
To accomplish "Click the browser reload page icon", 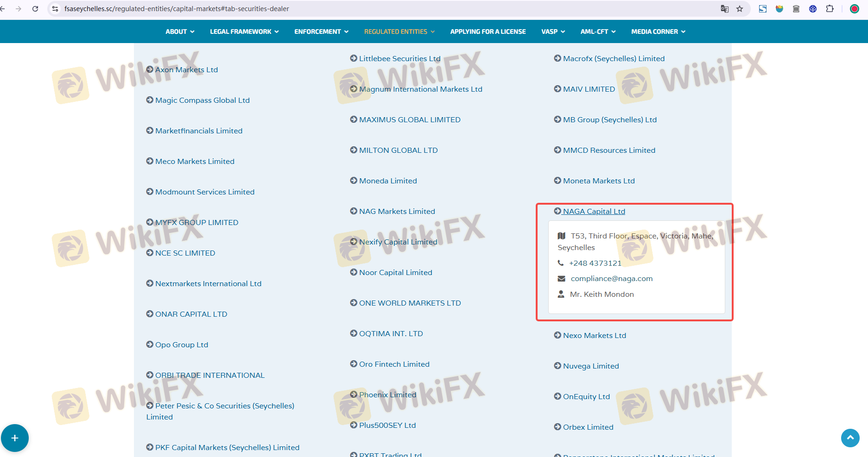I will [35, 9].
